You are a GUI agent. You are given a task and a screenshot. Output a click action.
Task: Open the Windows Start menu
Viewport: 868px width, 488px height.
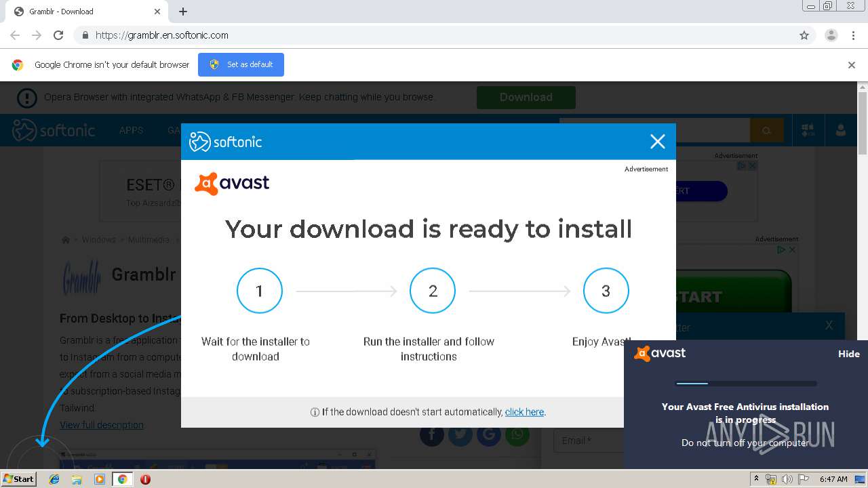(x=19, y=479)
